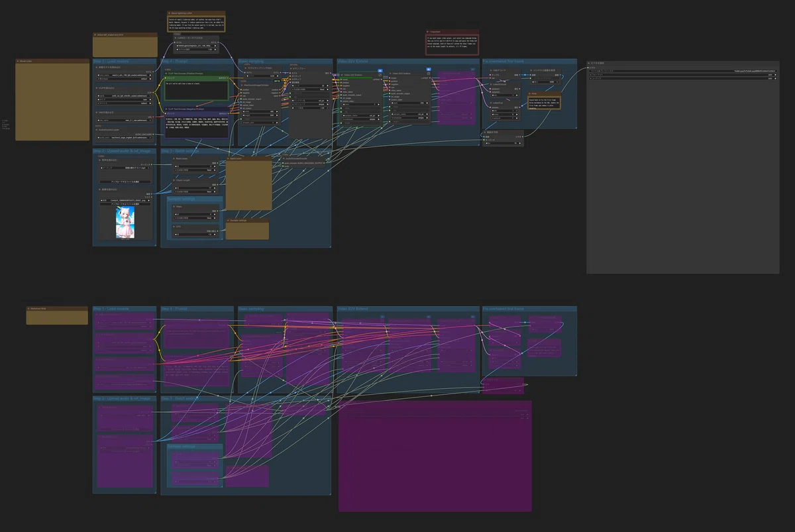This screenshot has height=532, width=795.
Task: Click the blue badge icon above first Video S2V Extend node
Action: 380,70
